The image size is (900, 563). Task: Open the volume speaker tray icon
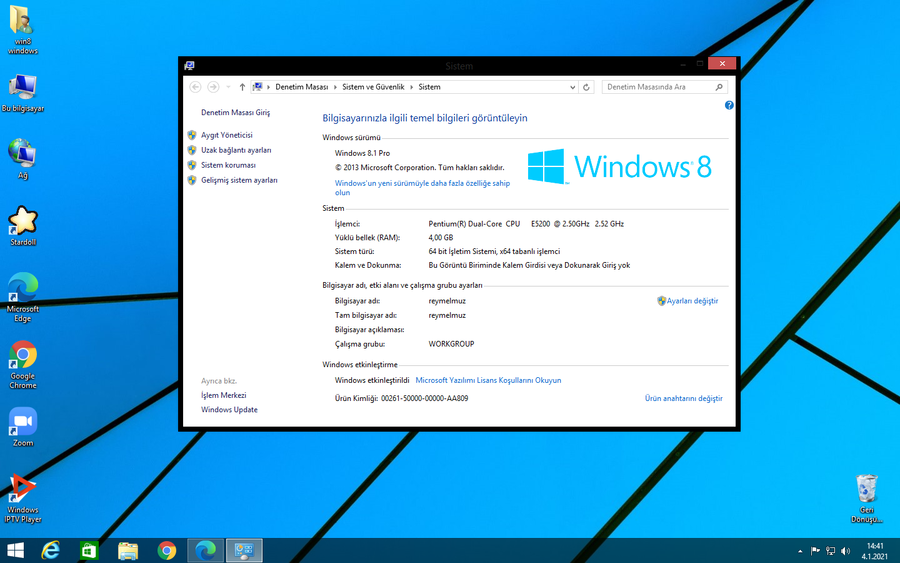pos(845,551)
